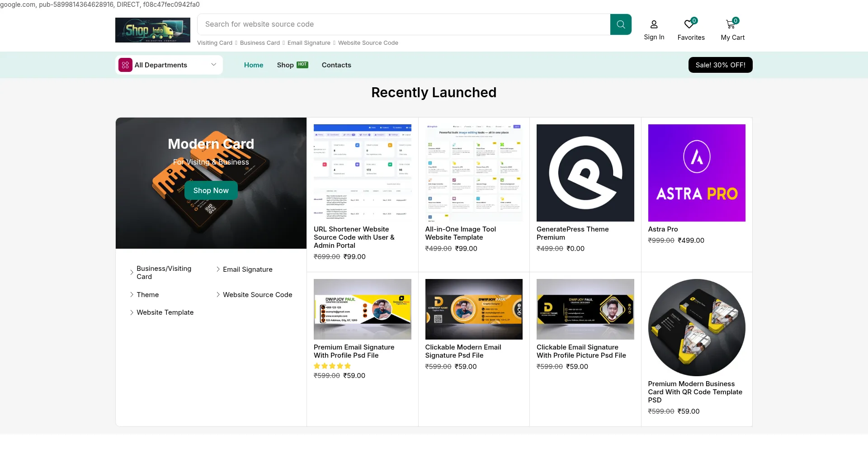This screenshot has width=868, height=449.
Task: Open the URL Shortener product thumbnail
Action: (x=362, y=173)
